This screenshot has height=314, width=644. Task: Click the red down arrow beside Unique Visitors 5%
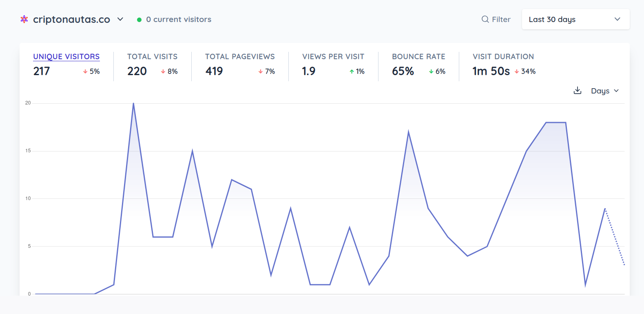coord(85,71)
